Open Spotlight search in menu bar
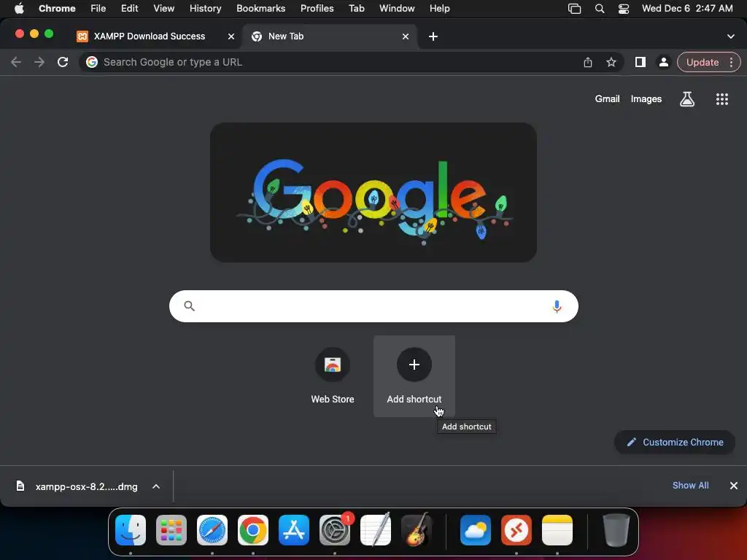 [x=600, y=9]
